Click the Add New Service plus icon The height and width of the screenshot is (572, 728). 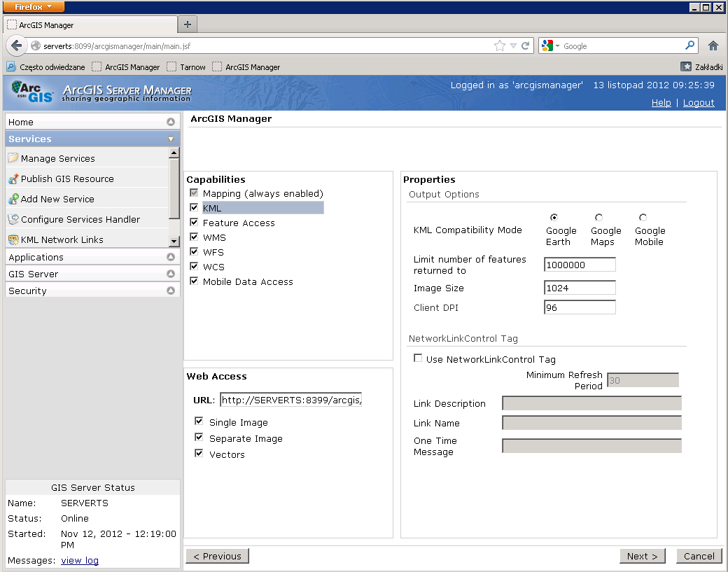point(13,199)
